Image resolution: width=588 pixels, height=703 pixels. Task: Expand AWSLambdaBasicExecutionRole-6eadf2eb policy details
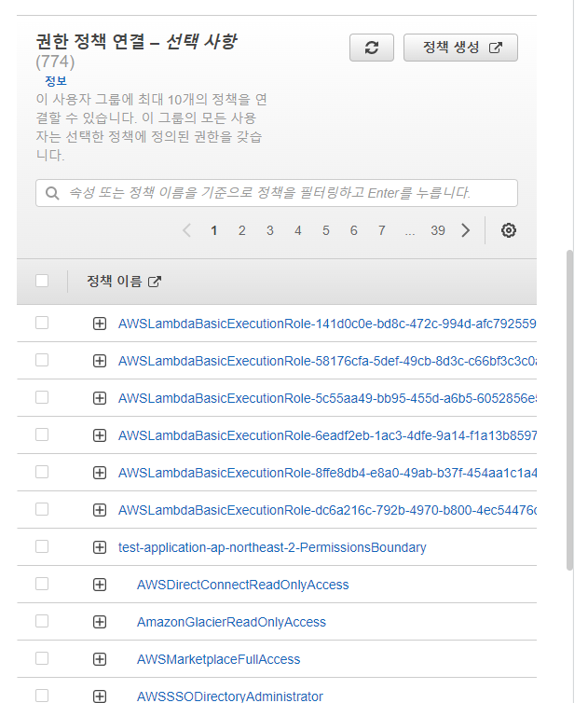[x=100, y=434]
